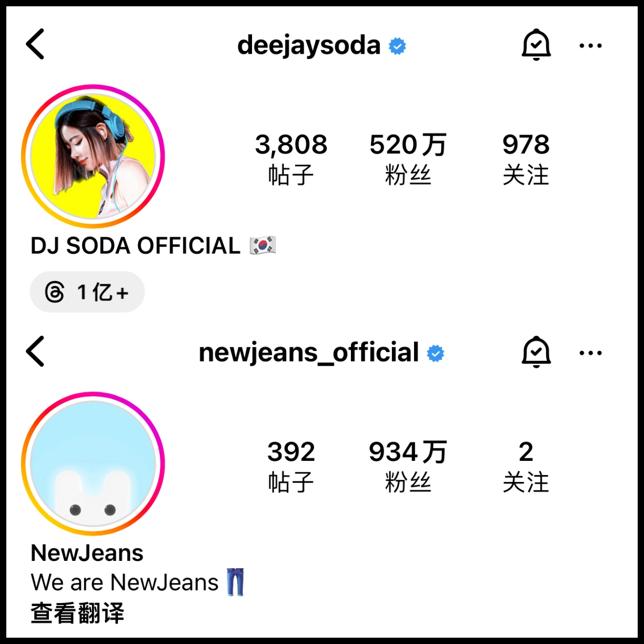The width and height of the screenshot is (644, 644).
Task: Open the three-dot menu for newjeans_official
Action: click(590, 353)
